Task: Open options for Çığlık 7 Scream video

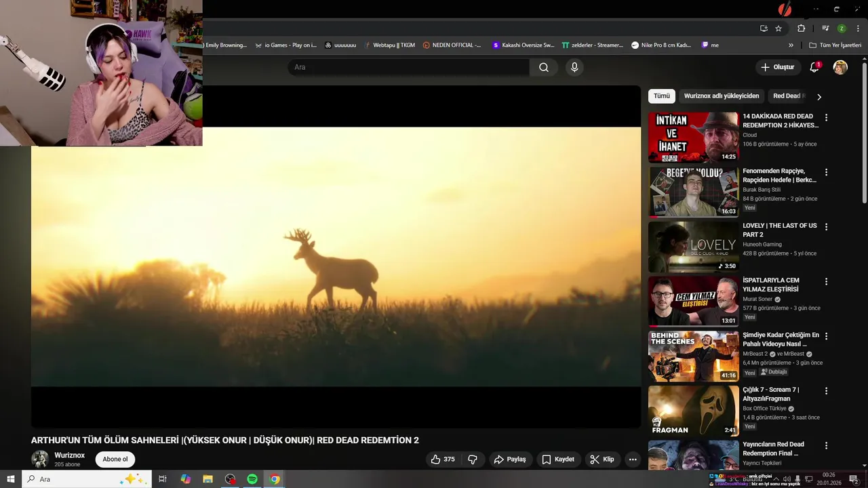Action: 826,391
